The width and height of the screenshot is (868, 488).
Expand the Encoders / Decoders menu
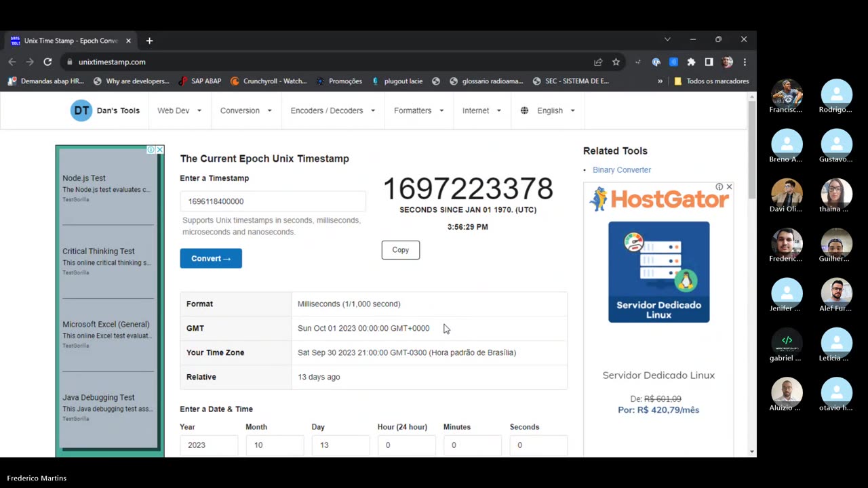(333, 110)
